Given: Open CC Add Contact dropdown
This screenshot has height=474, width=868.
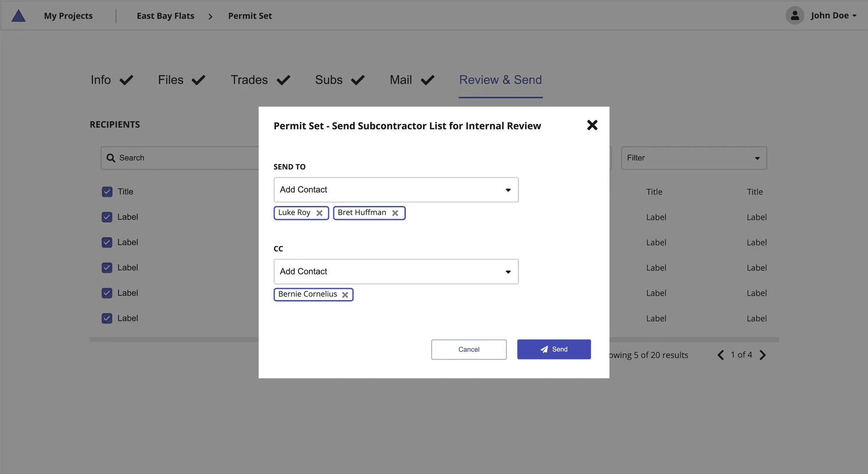Looking at the screenshot, I should 396,272.
